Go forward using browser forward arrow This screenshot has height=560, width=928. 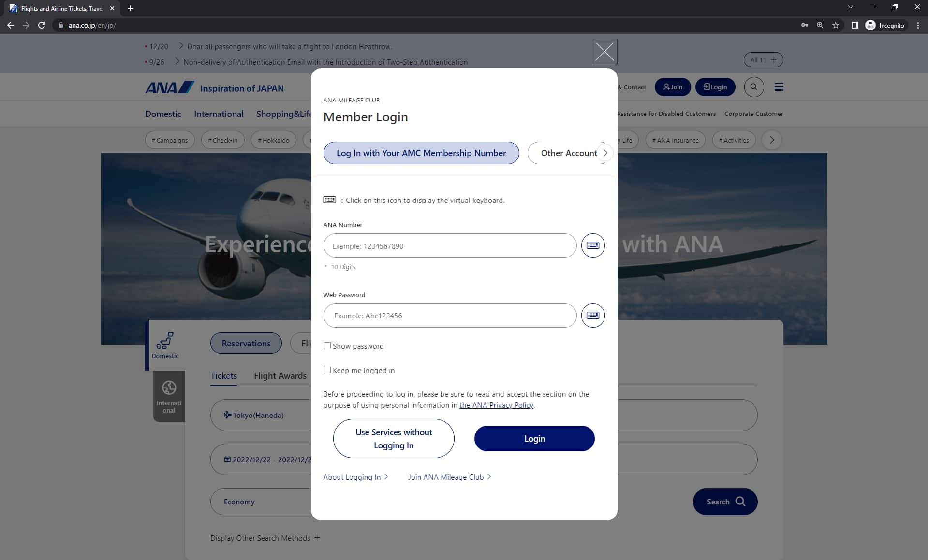26,25
